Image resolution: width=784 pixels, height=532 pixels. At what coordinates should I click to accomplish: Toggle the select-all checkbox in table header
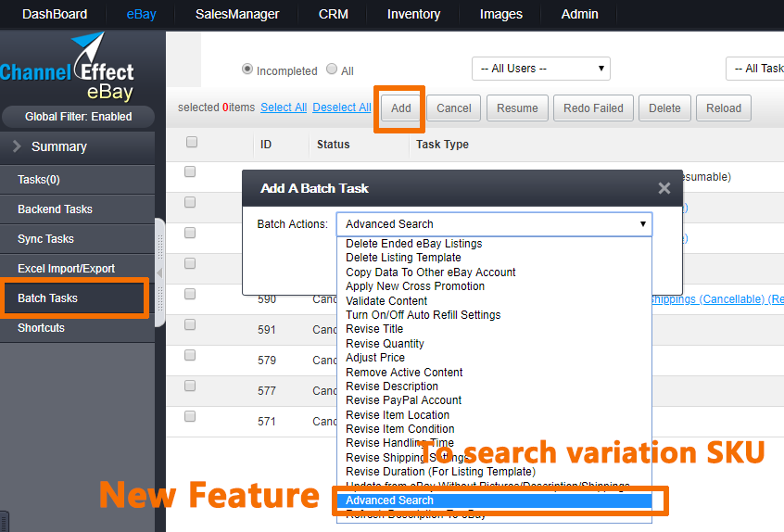point(192,142)
